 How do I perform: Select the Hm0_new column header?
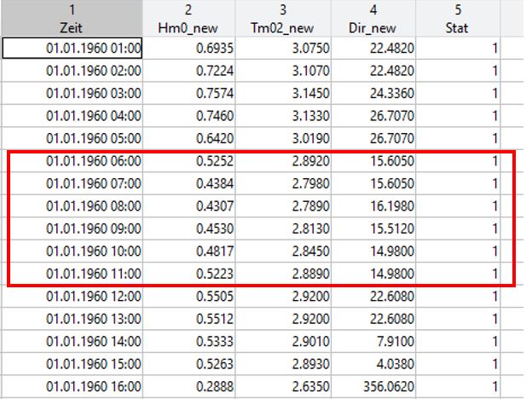190,20
